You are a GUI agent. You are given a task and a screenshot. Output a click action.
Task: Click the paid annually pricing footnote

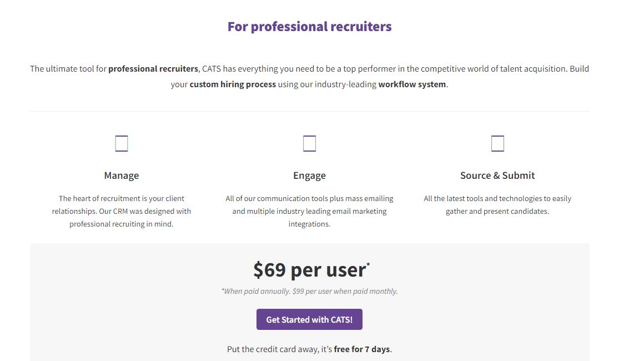(309, 291)
